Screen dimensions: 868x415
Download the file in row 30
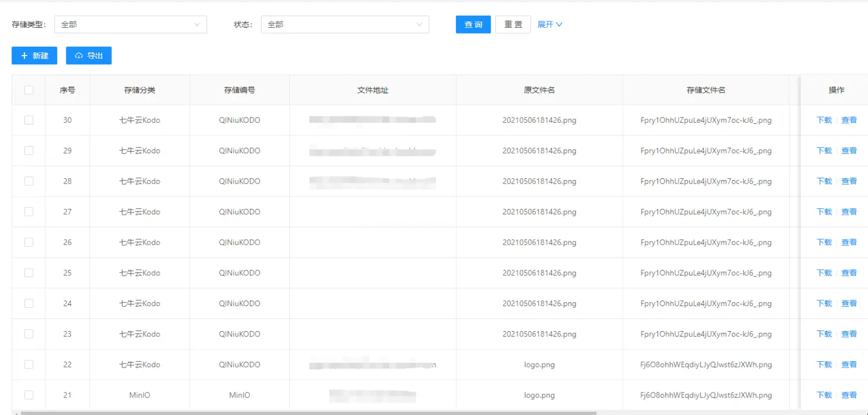[824, 120]
